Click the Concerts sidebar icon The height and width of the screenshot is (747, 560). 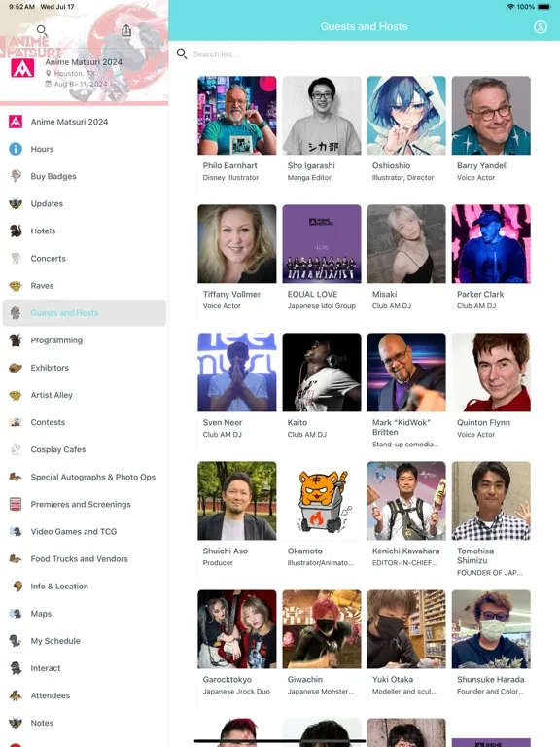pos(16,258)
